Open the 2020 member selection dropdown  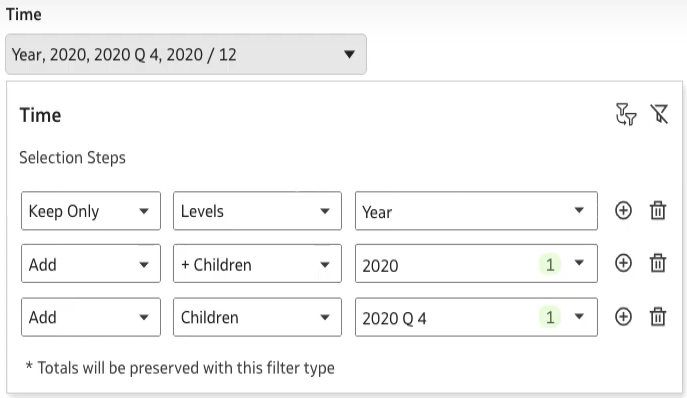coord(476,264)
